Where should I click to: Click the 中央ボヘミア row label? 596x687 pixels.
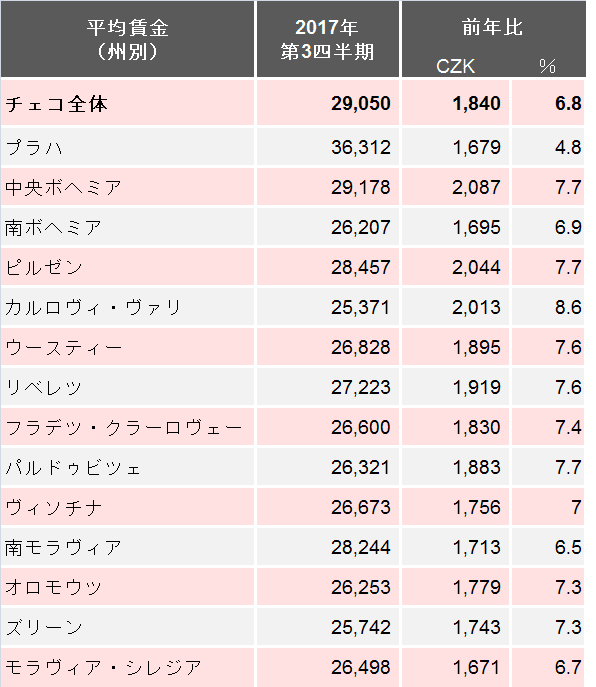tap(63, 188)
